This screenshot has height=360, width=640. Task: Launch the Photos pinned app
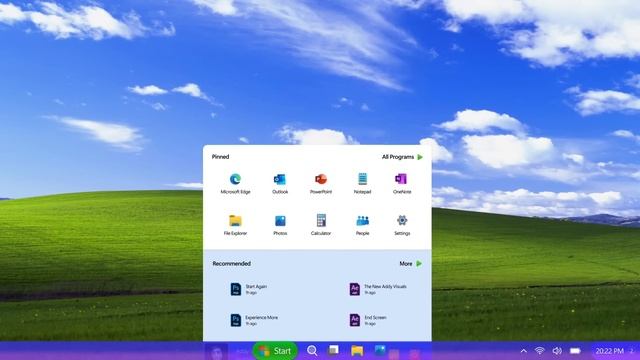click(x=280, y=225)
